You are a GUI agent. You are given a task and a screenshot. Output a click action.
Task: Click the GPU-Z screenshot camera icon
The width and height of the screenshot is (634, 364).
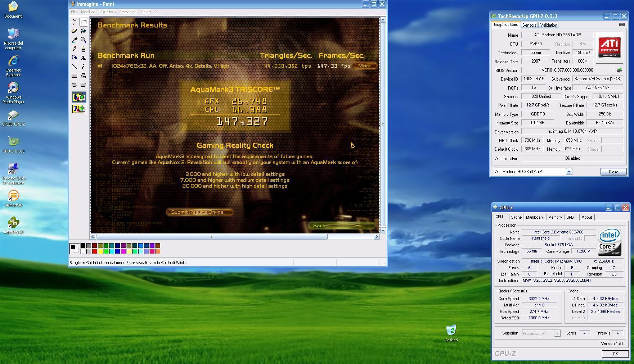[622, 24]
